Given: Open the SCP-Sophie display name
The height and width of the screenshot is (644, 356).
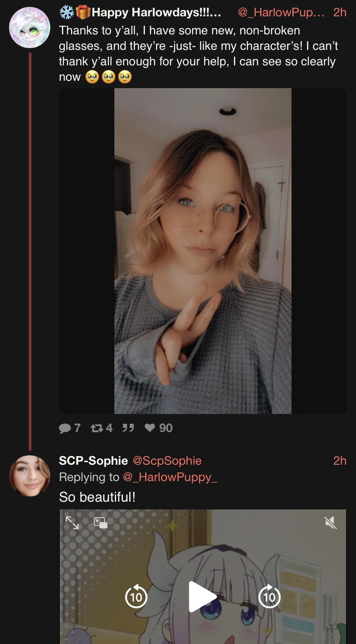Looking at the screenshot, I should tap(93, 461).
